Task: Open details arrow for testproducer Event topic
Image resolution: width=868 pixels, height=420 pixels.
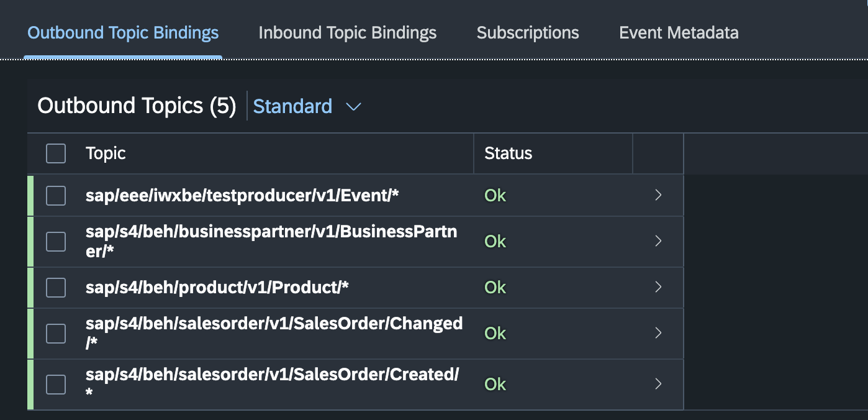Action: coord(658,195)
